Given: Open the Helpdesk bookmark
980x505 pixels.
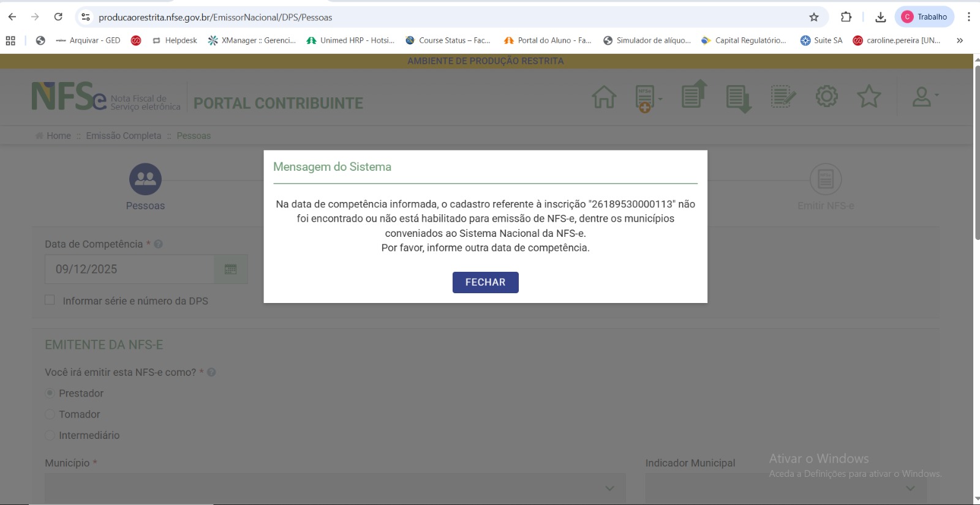Looking at the screenshot, I should pos(175,40).
